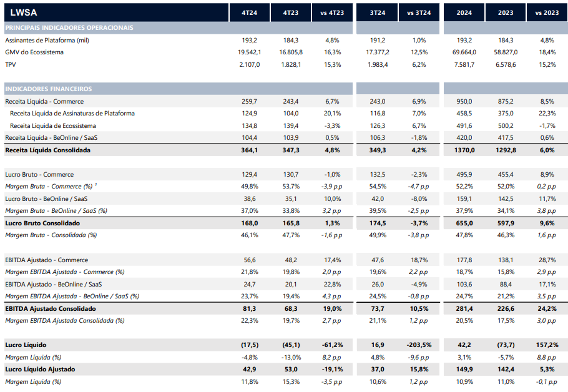The height and width of the screenshot is (392, 568).
Task: Select Lucro Bruto - Commerce label
Action: point(39,174)
